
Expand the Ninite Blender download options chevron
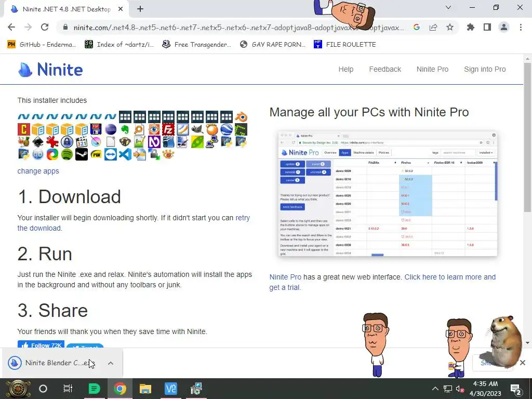(111, 363)
